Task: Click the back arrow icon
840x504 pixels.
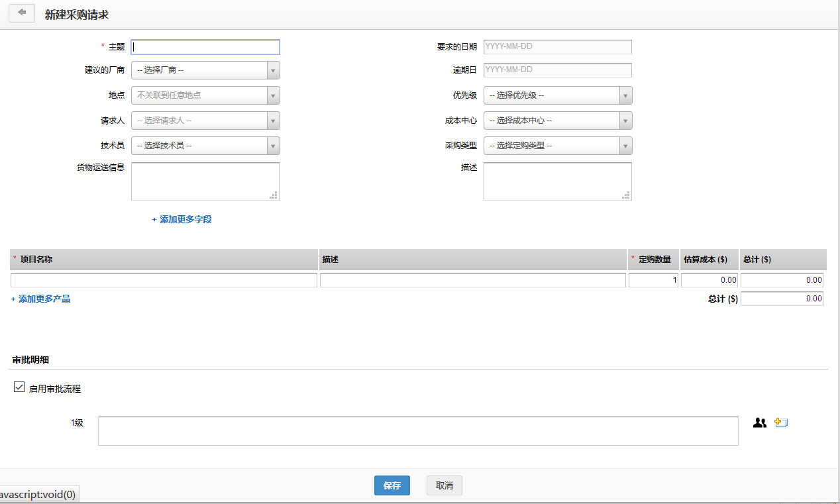Action: (22, 13)
